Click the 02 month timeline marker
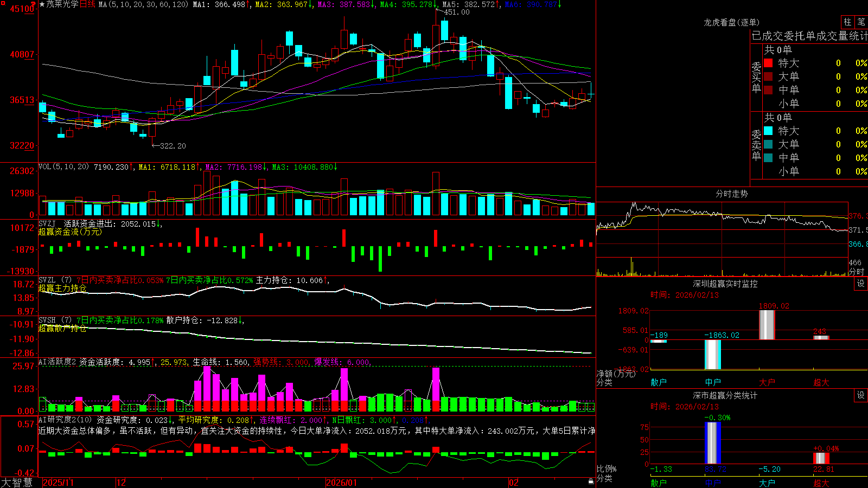Image resolution: width=868 pixels, height=488 pixels. pos(514,483)
